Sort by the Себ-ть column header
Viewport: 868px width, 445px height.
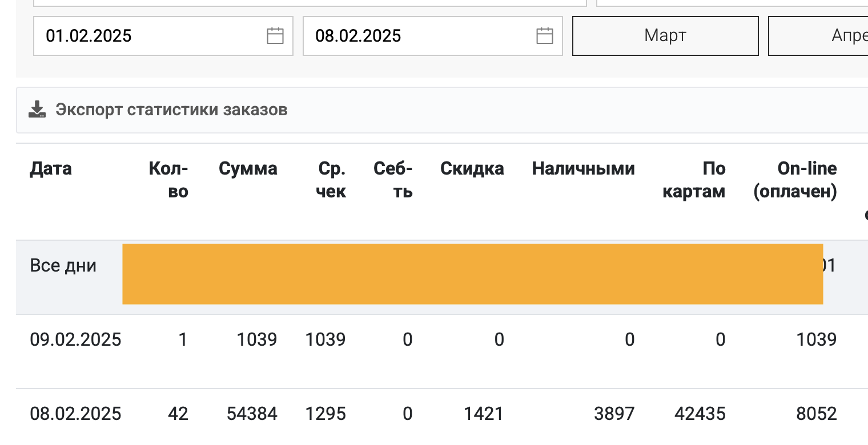tap(393, 180)
